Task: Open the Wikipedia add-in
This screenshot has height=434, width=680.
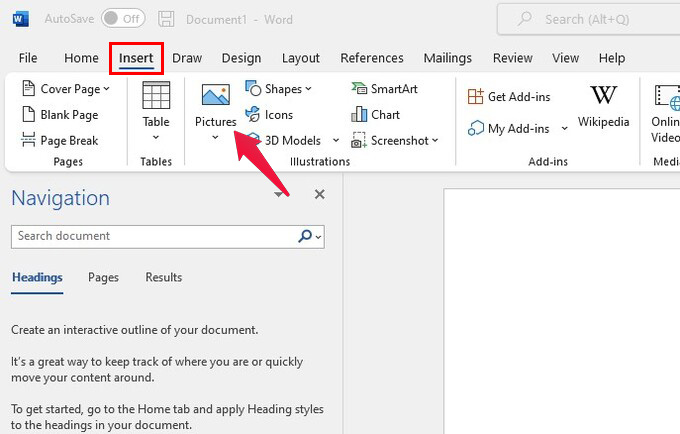Action: 603,106
